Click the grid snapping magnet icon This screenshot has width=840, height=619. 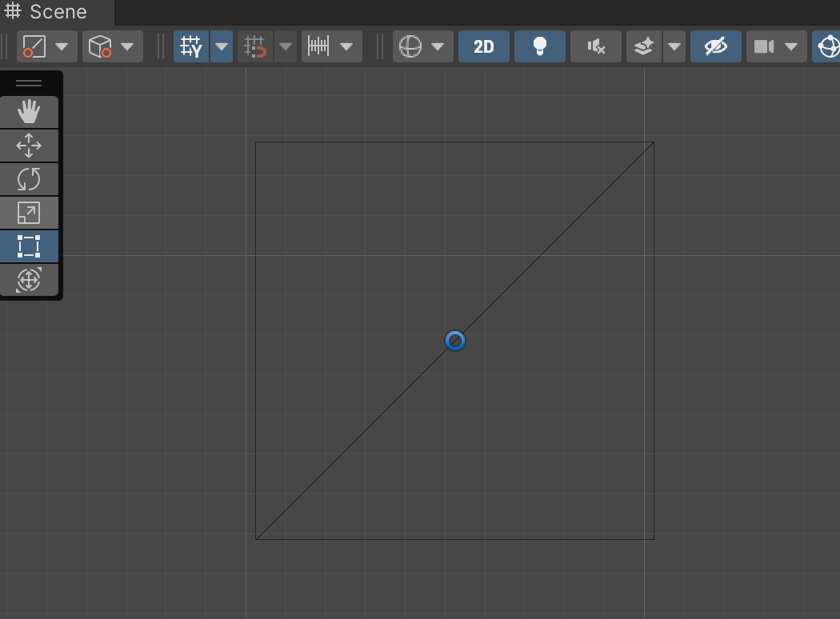click(255, 46)
